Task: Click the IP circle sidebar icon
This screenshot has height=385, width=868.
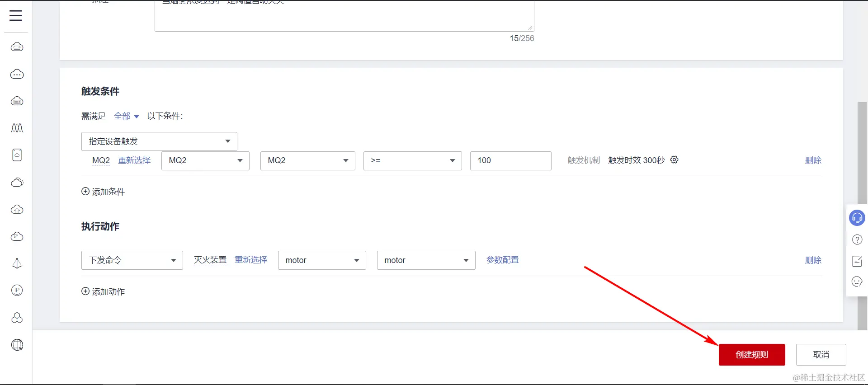Action: [17, 290]
